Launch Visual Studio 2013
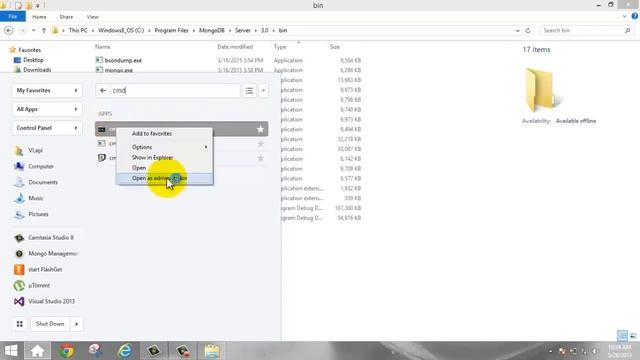 coord(44,301)
